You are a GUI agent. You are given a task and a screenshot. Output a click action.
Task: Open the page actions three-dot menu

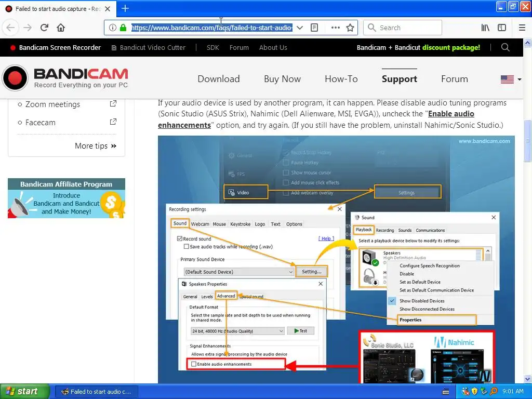pos(335,28)
